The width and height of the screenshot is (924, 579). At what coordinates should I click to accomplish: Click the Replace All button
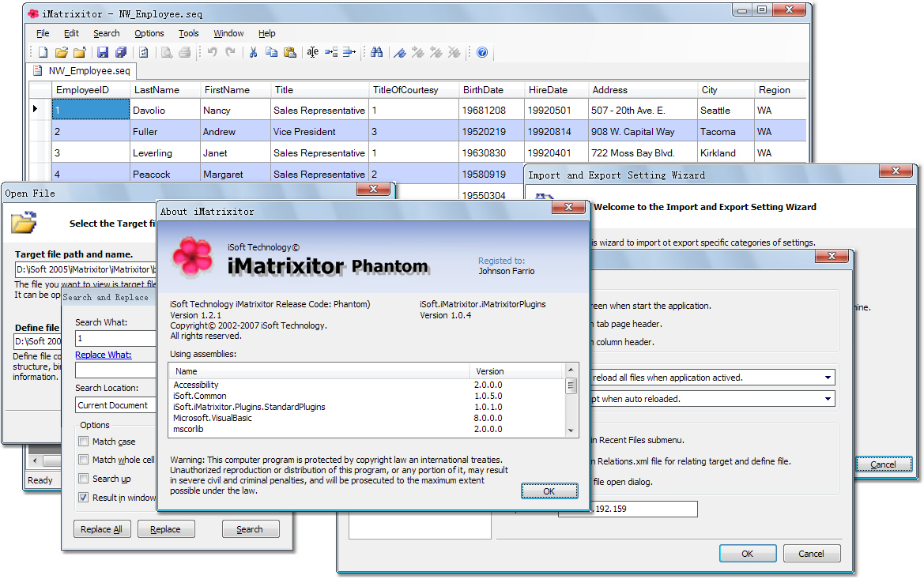(101, 529)
